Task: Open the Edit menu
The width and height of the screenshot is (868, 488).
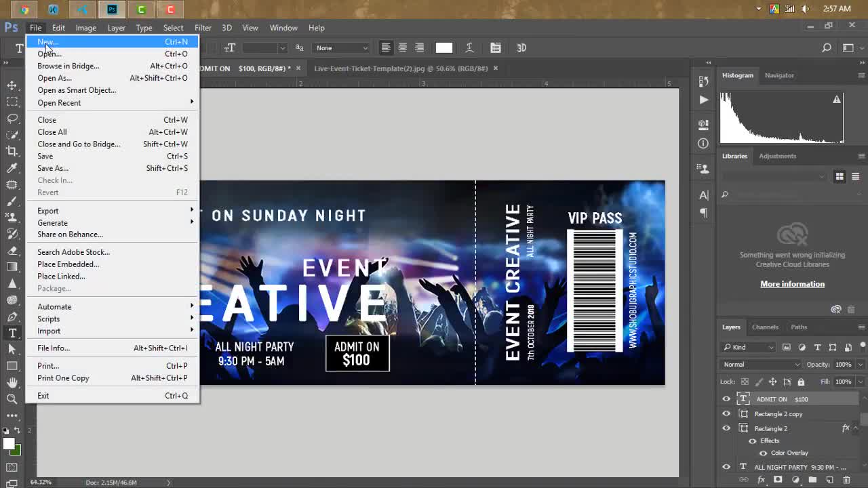Action: pos(58,28)
